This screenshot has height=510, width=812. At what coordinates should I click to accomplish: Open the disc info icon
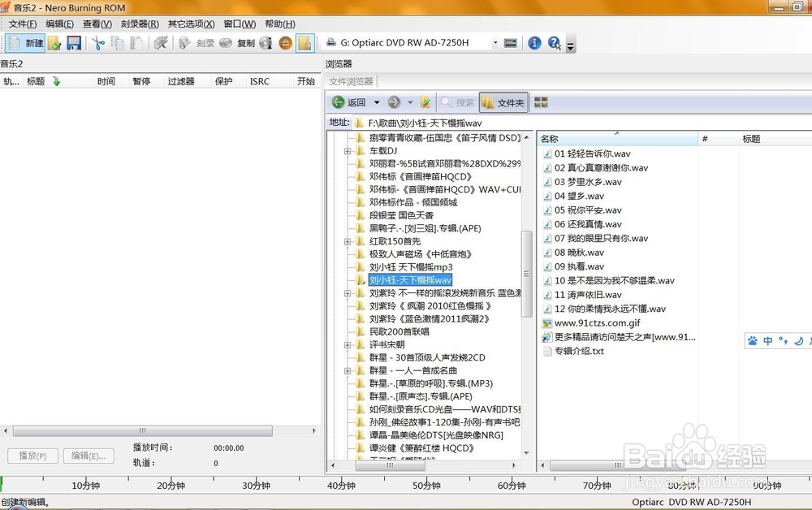point(266,43)
